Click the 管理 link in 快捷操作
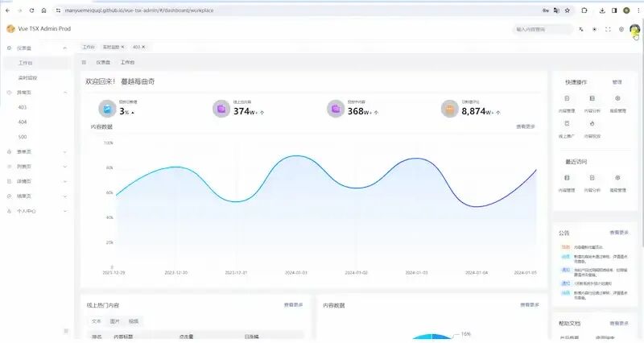Screen dimensions: 644x343 (x=617, y=82)
